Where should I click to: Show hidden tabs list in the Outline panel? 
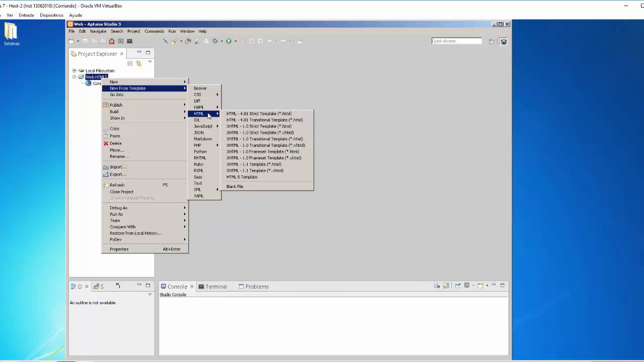[118, 286]
